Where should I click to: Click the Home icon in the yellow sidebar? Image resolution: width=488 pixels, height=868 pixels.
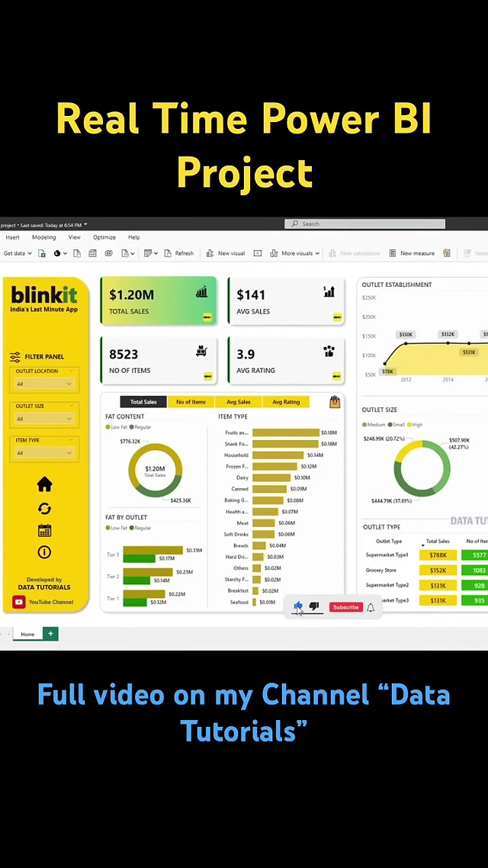pyautogui.click(x=44, y=484)
